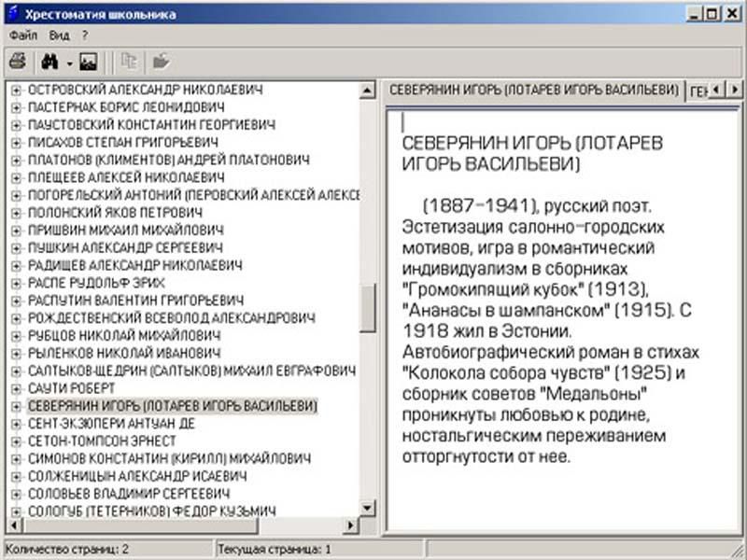The width and height of the screenshot is (747, 560).
Task: Click the greyed-out folder toolbar icon
Action: click(161, 62)
